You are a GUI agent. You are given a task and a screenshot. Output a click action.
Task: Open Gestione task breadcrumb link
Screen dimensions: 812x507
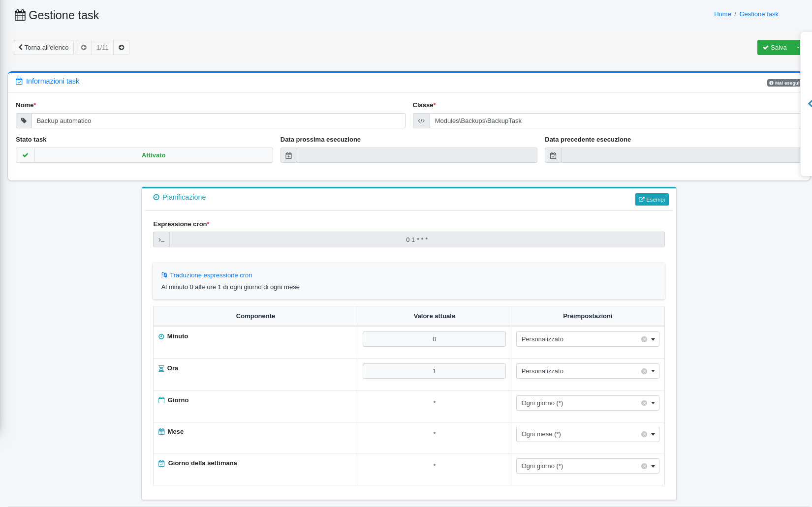click(x=758, y=14)
